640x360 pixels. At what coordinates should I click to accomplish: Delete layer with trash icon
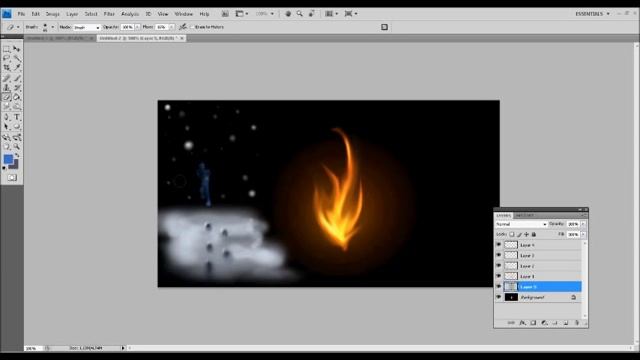(x=577, y=323)
